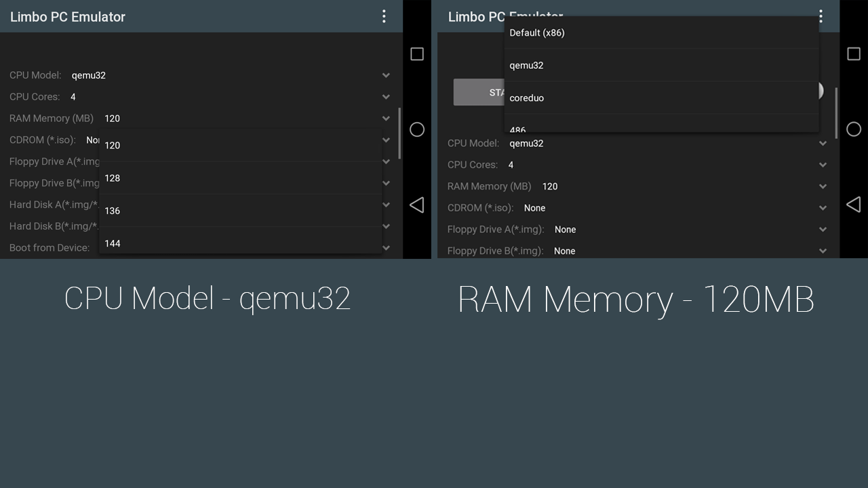Click the partially hidden START button

pos(479,92)
